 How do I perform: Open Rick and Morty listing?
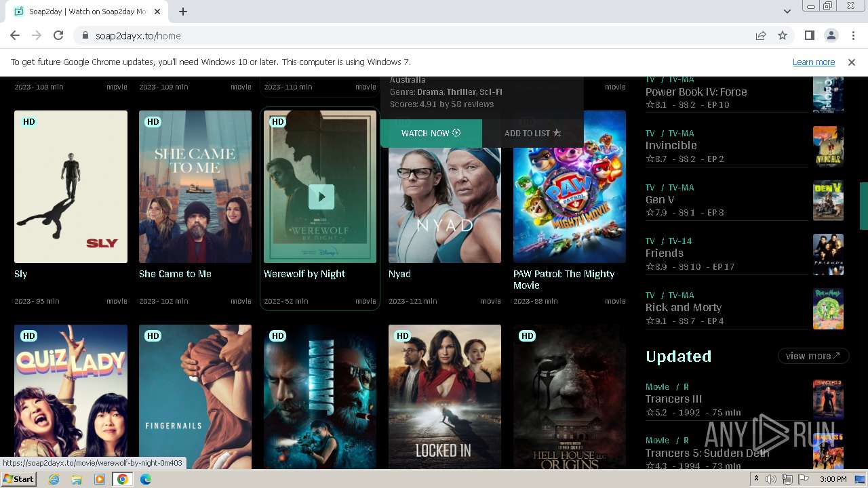(x=684, y=308)
